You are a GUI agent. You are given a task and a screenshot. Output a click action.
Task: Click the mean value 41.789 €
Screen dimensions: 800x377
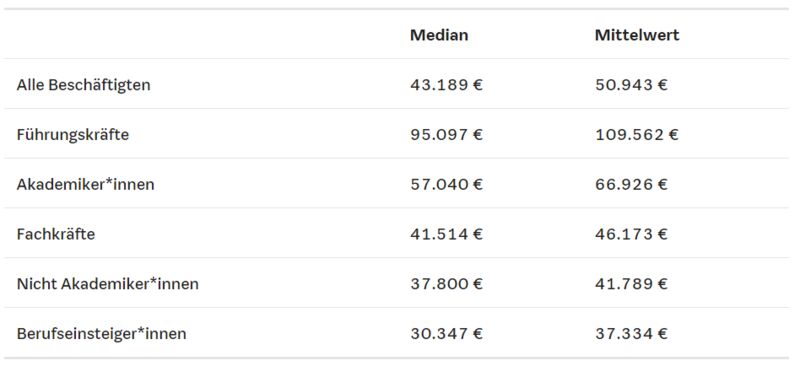tap(631, 284)
